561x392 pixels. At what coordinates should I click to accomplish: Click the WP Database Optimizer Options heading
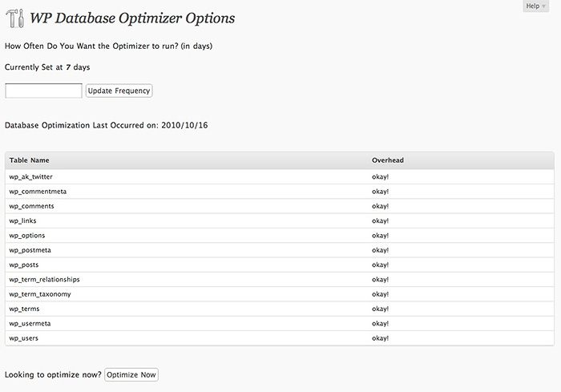tap(132, 18)
